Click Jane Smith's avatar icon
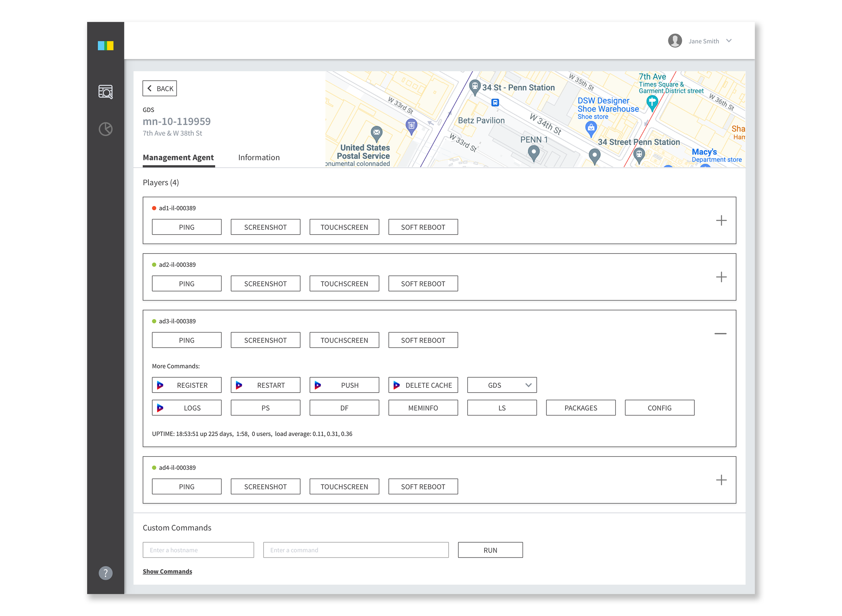The height and width of the screenshot is (616, 842). 675,41
